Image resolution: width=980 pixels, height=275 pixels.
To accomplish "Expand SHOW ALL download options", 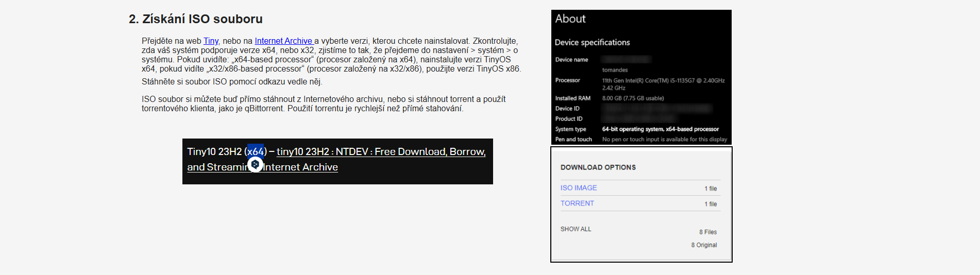I will [576, 229].
